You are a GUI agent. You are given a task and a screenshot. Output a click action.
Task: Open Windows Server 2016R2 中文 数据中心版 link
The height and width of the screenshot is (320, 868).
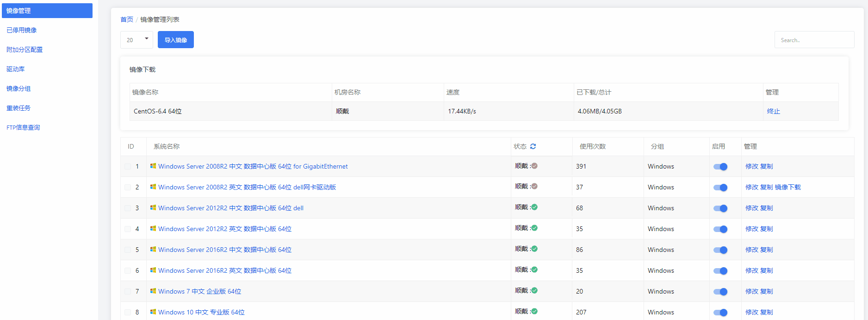pos(225,250)
